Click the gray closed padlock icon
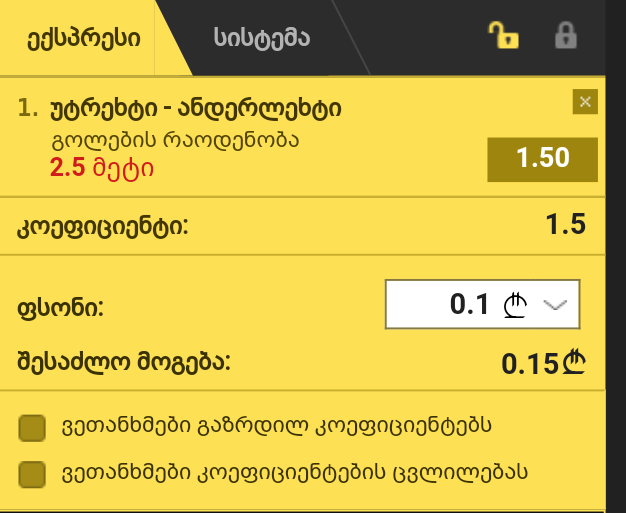The width and height of the screenshot is (626, 513). point(566,36)
